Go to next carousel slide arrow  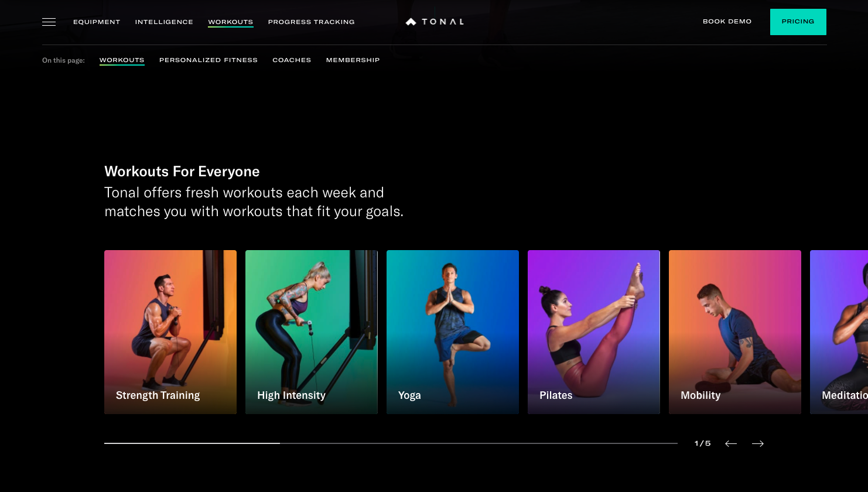coord(758,443)
